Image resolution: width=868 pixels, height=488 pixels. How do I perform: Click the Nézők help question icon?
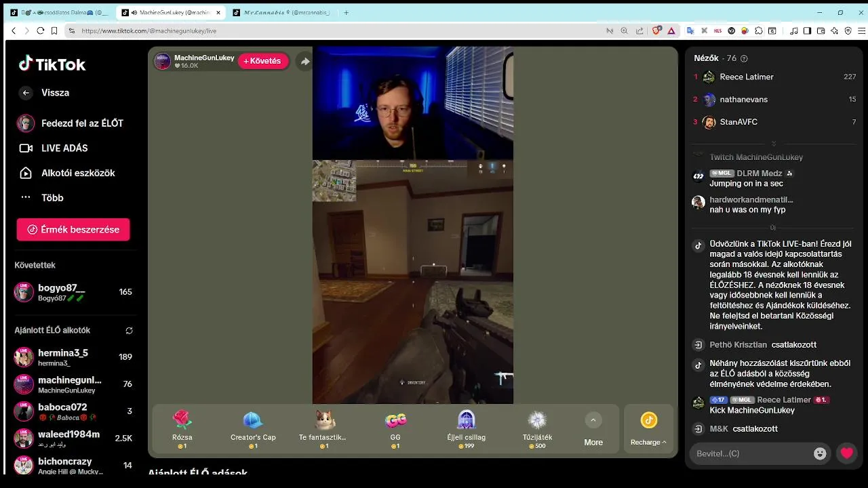pos(744,59)
